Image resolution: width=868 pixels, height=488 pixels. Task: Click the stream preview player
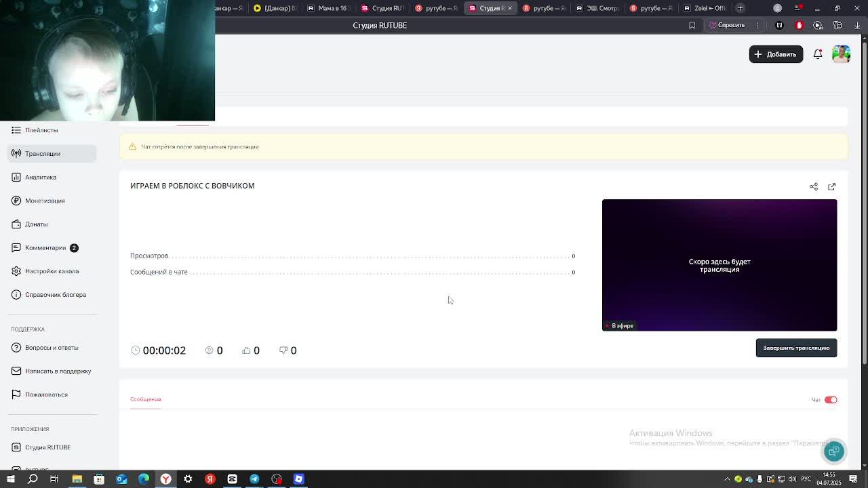coord(719,265)
